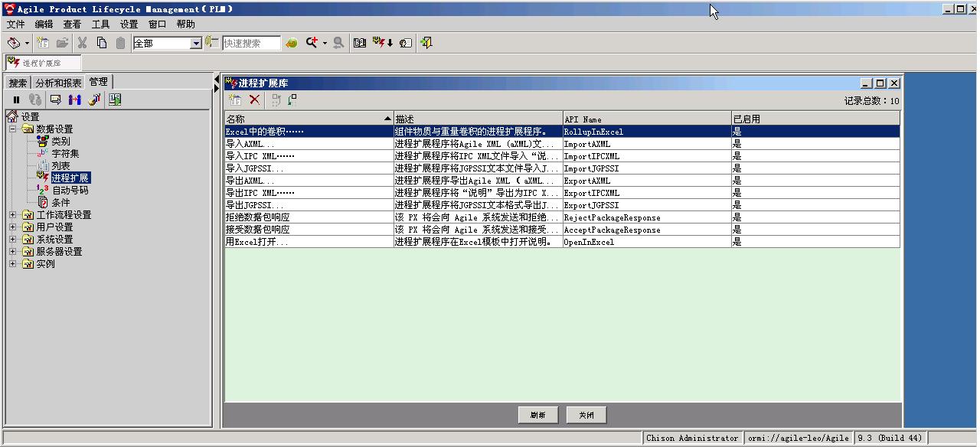
Task: Click new process extension icon in library window
Action: pos(236,100)
